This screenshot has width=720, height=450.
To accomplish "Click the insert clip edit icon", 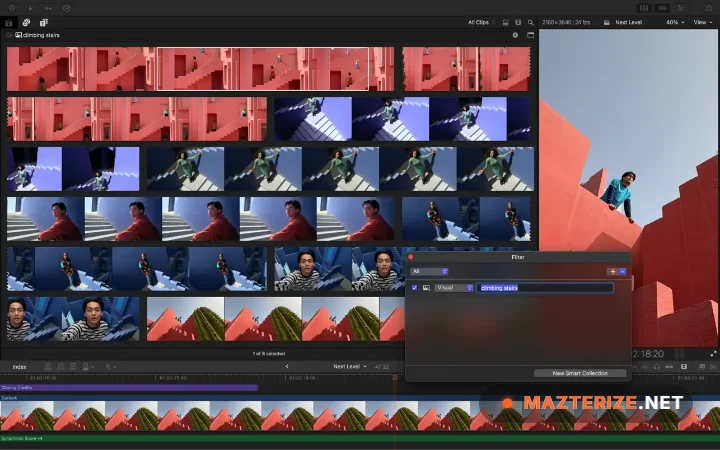I will tap(60, 367).
